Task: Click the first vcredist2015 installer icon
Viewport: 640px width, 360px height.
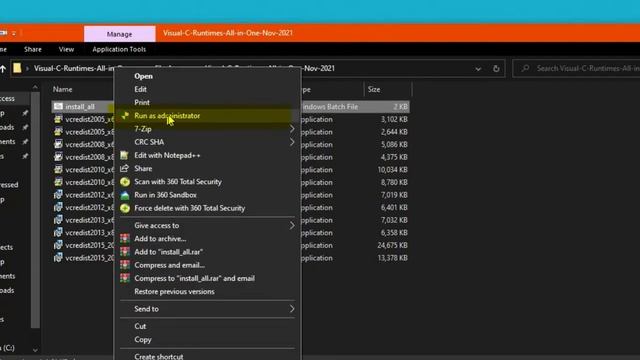Action: pyautogui.click(x=58, y=245)
